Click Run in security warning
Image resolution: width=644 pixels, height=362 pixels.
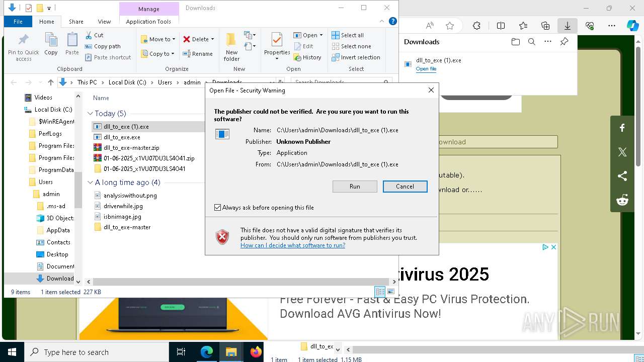click(x=355, y=187)
